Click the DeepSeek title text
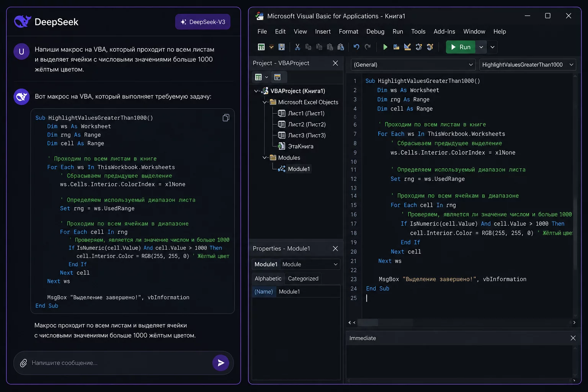Viewport: 588px width, 392px height. click(56, 22)
